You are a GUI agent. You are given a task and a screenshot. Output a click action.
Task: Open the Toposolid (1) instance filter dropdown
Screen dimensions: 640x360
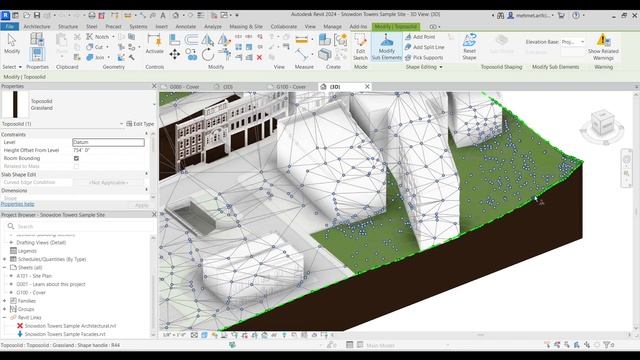click(x=122, y=124)
